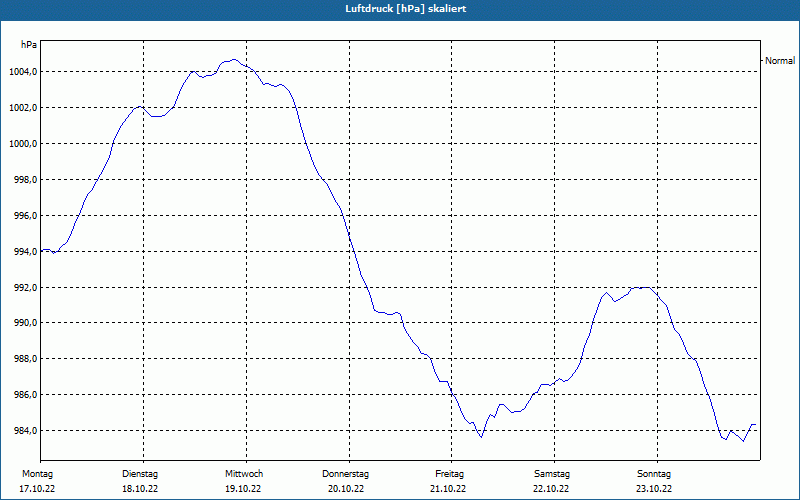Click the 1004,0 y-axis value

[23, 72]
